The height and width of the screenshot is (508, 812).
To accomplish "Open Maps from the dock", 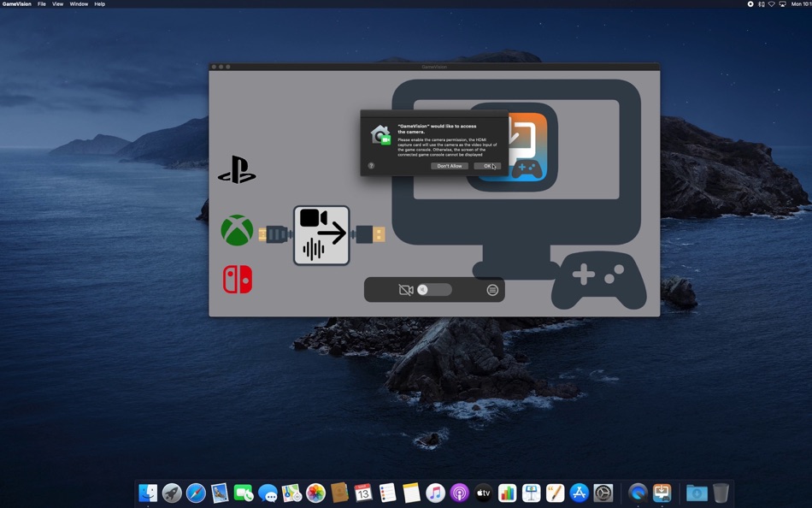I will tap(291, 493).
